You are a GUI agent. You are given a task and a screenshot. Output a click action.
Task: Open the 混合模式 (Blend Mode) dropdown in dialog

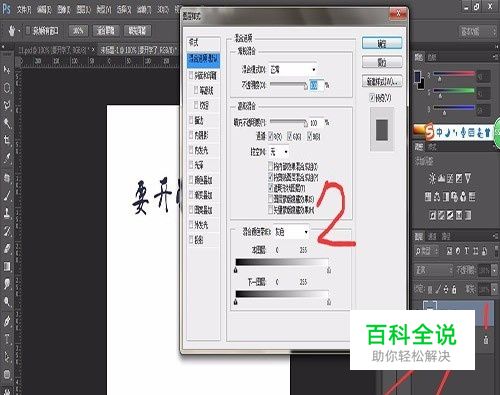[x=293, y=70]
